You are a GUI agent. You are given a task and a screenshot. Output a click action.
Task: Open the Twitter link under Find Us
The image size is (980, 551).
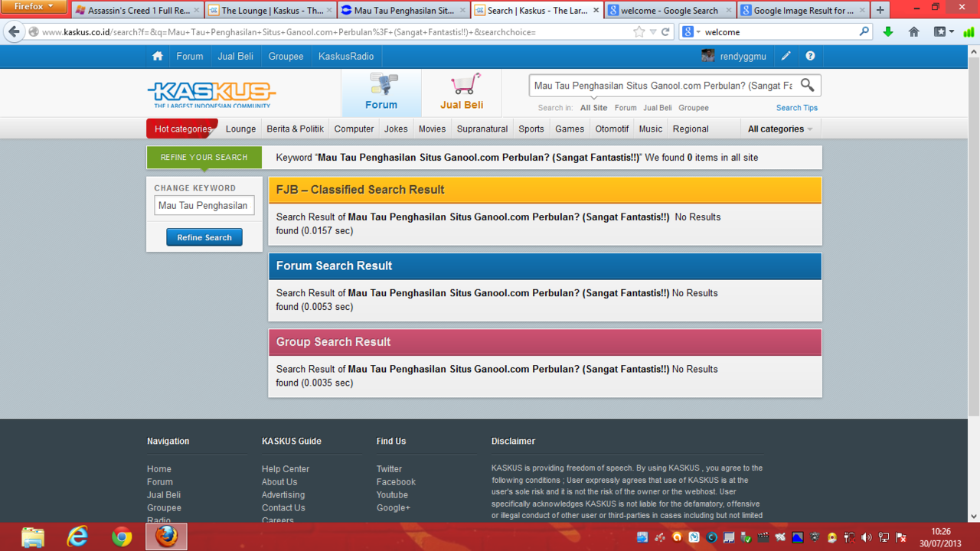point(389,469)
